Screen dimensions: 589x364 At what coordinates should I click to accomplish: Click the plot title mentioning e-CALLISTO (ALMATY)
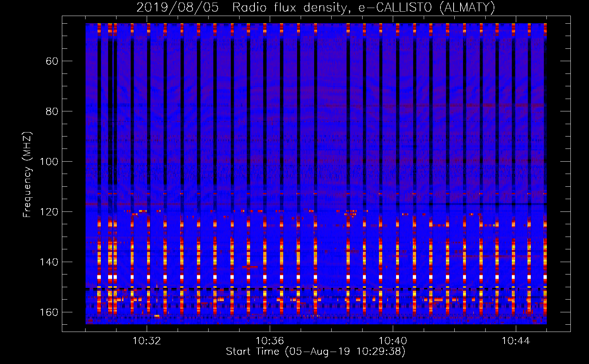[x=316, y=8]
